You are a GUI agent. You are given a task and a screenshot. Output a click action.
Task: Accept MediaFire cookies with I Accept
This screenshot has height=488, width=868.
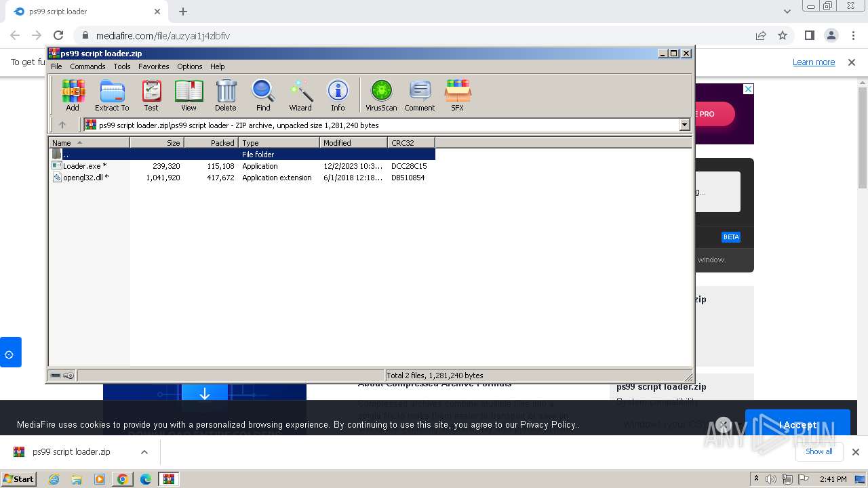797,425
